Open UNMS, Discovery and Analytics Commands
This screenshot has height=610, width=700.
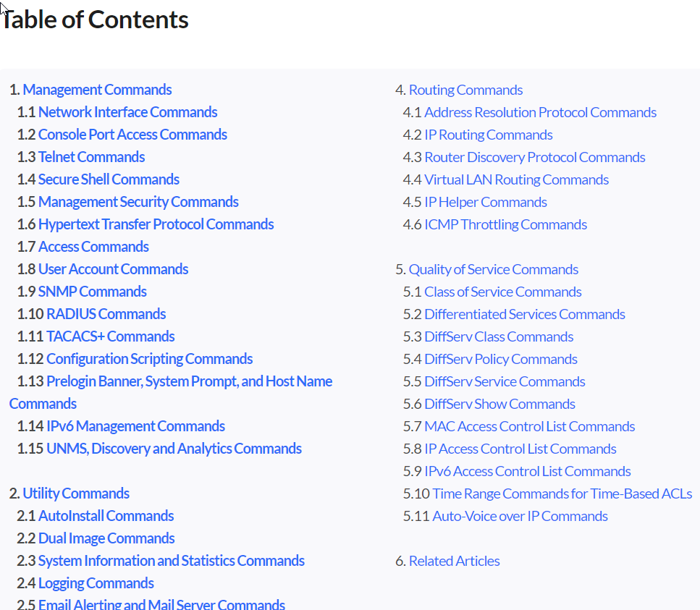(174, 449)
